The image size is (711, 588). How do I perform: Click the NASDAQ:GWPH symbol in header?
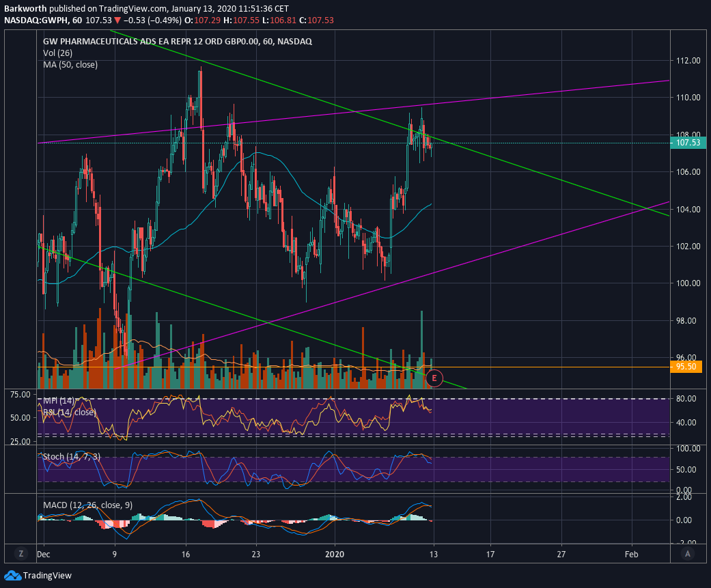[36, 20]
